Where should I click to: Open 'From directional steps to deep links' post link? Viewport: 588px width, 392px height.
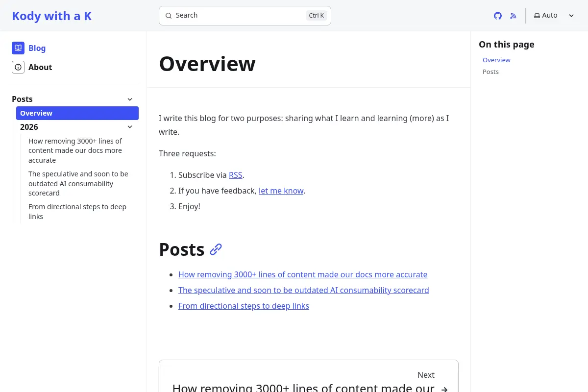pos(244,306)
